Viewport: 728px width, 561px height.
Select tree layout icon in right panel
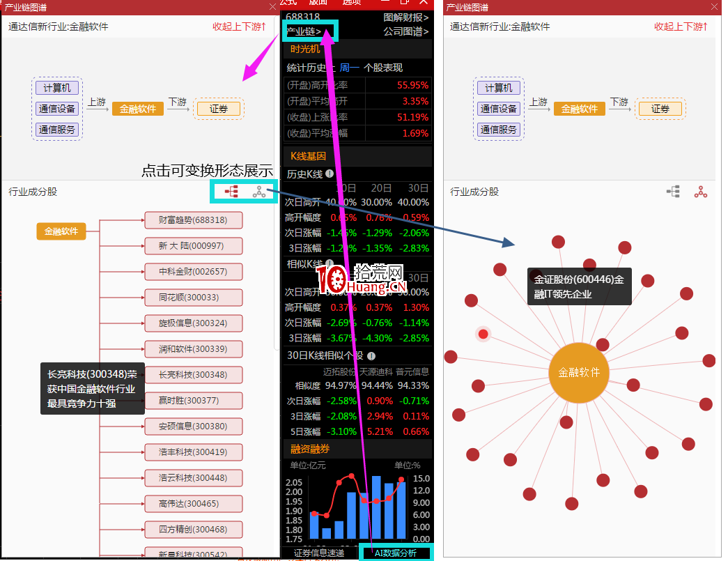pos(673,192)
